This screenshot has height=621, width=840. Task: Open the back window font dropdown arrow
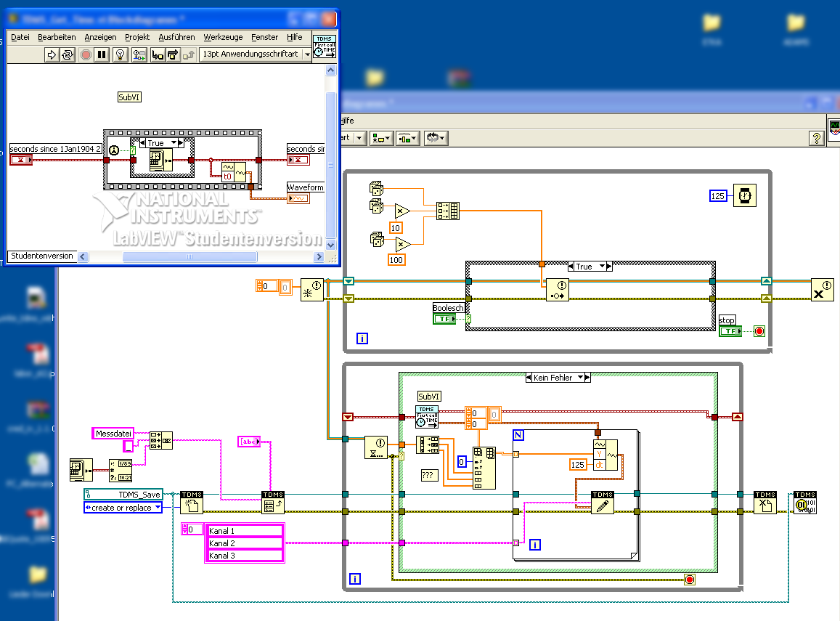[359, 138]
